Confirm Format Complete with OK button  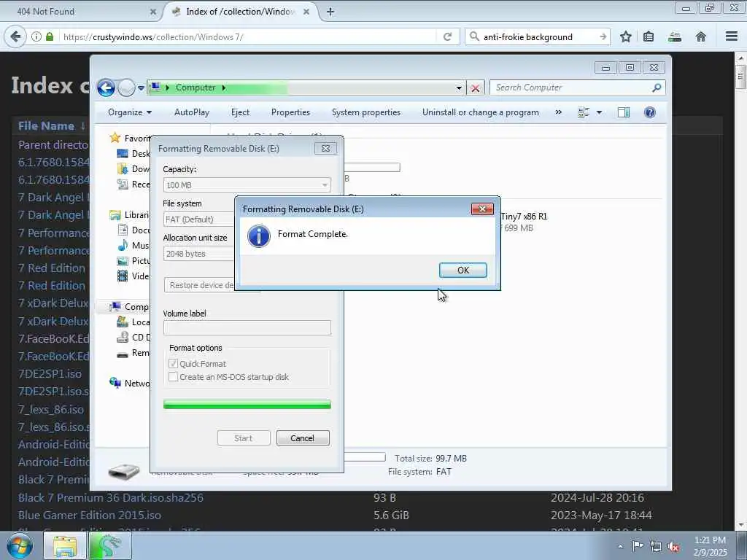click(x=462, y=270)
